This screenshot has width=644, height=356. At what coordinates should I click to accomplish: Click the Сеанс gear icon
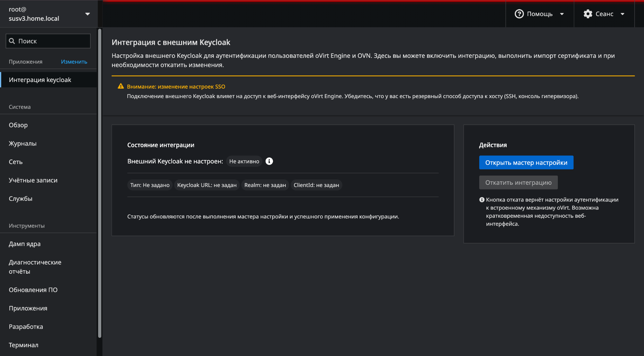pos(588,14)
